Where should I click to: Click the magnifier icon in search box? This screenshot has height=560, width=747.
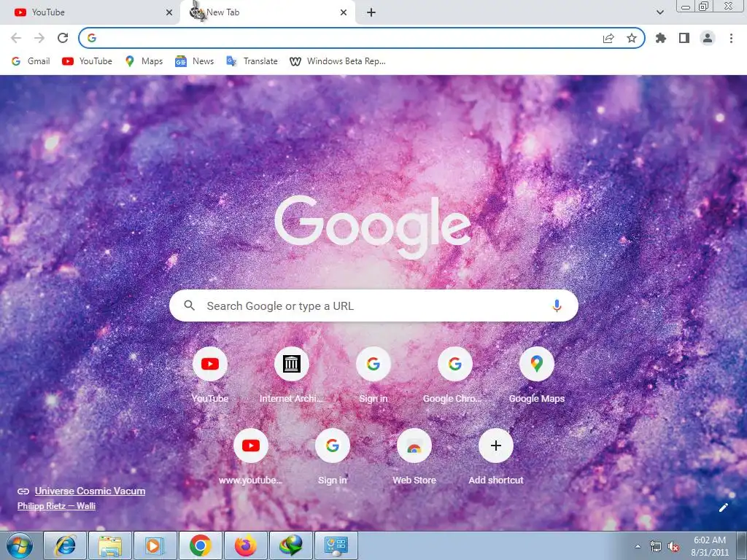pyautogui.click(x=189, y=306)
